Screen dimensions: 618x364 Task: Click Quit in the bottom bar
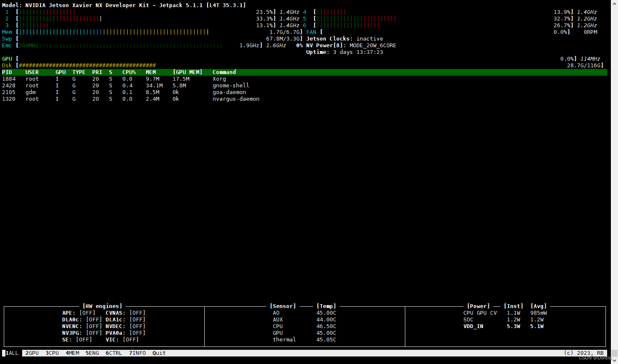[x=159, y=353]
